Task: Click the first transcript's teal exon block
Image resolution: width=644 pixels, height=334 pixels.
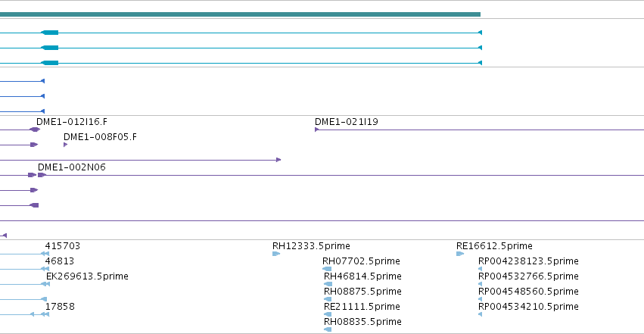Action: (x=50, y=33)
